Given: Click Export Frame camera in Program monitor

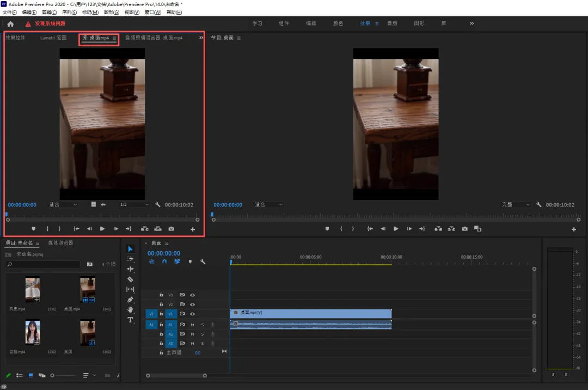Looking at the screenshot, I should tap(464, 229).
